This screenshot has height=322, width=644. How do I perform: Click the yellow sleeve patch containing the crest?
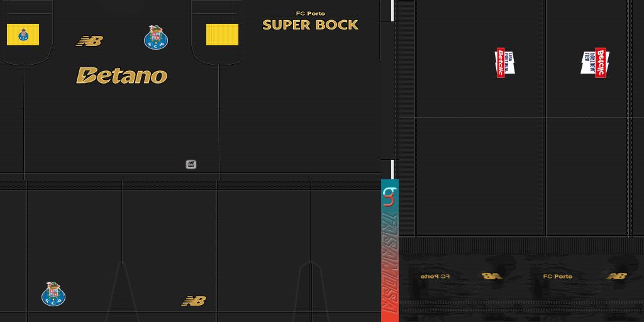click(x=23, y=35)
